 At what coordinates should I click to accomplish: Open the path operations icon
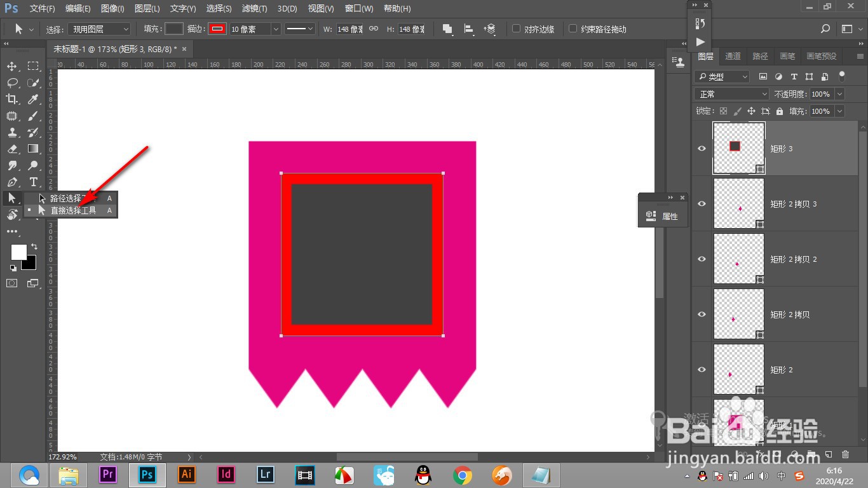(447, 29)
